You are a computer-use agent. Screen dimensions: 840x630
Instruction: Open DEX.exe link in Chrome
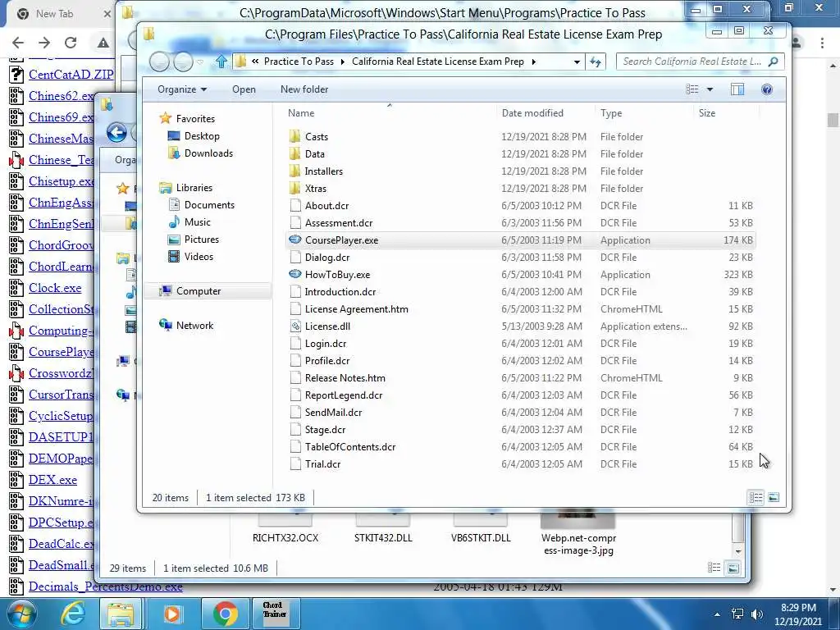53,479
